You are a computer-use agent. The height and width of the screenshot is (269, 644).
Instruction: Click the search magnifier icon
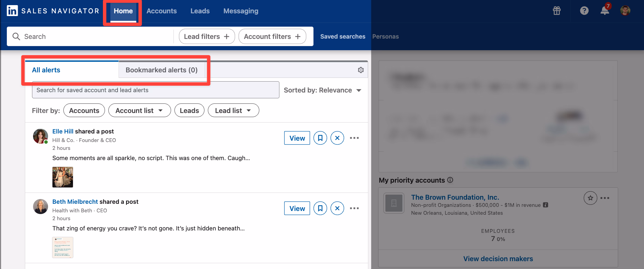[x=16, y=36]
